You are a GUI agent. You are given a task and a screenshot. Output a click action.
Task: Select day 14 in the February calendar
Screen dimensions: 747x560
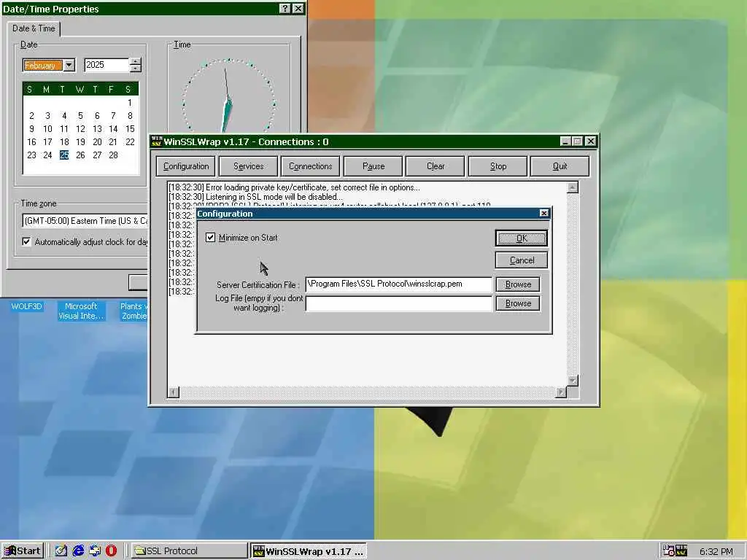[113, 128]
